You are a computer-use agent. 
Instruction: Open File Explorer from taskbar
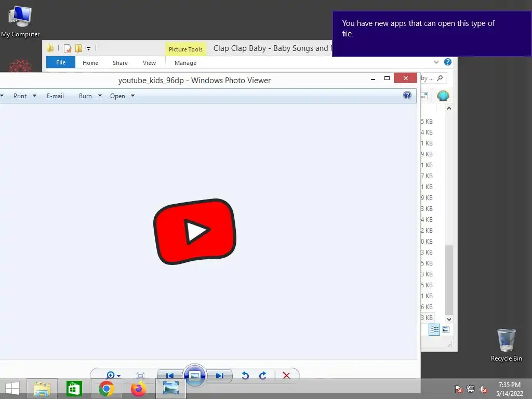pos(42,389)
